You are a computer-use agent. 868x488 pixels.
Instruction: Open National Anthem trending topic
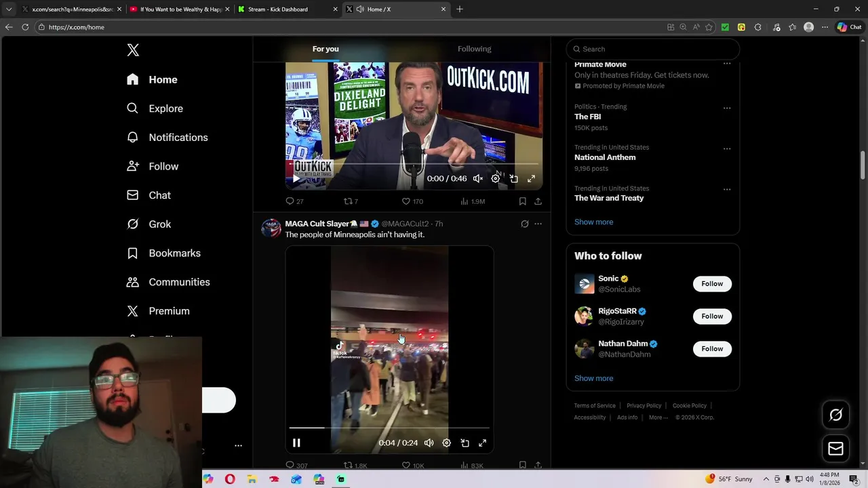click(x=605, y=157)
